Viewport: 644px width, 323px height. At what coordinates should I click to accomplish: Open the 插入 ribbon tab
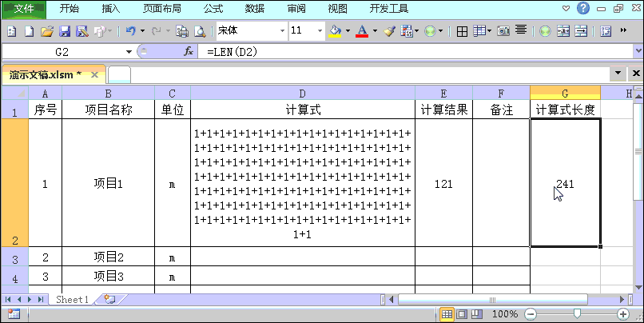[x=111, y=9]
